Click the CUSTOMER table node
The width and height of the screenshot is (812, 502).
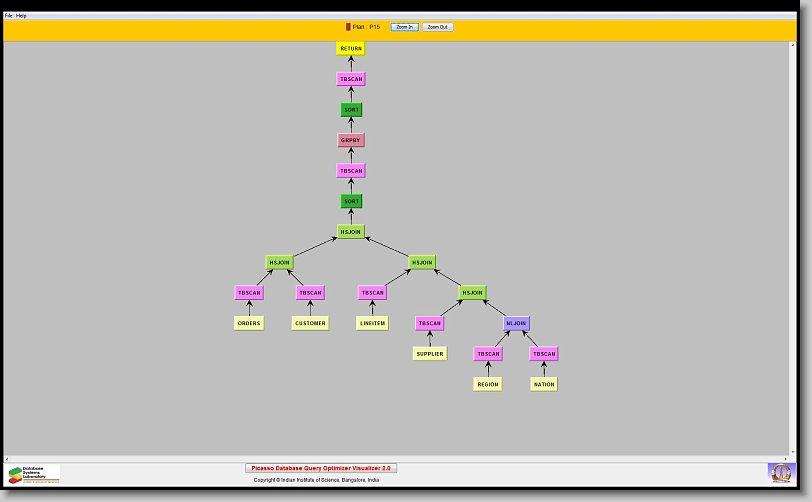click(310, 323)
